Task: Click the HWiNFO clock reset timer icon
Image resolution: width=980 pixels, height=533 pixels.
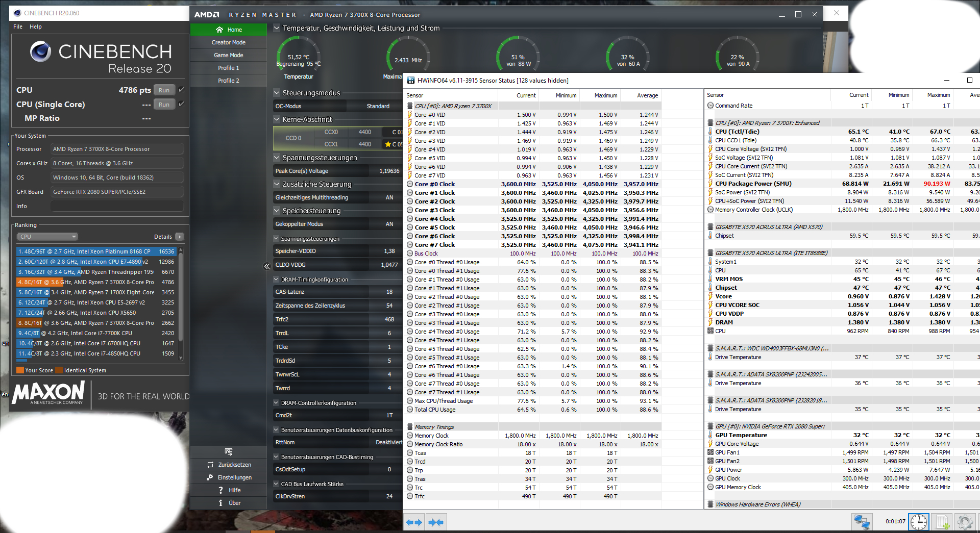Action: click(919, 522)
